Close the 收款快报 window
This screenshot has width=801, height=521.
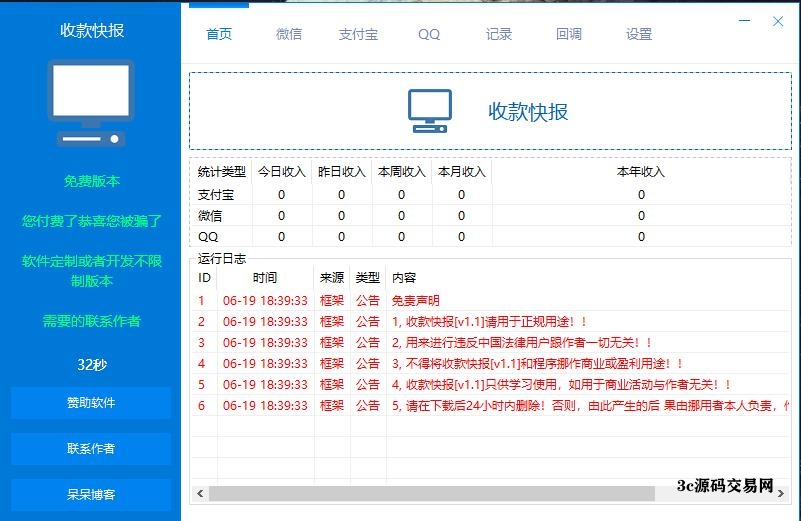tap(778, 21)
